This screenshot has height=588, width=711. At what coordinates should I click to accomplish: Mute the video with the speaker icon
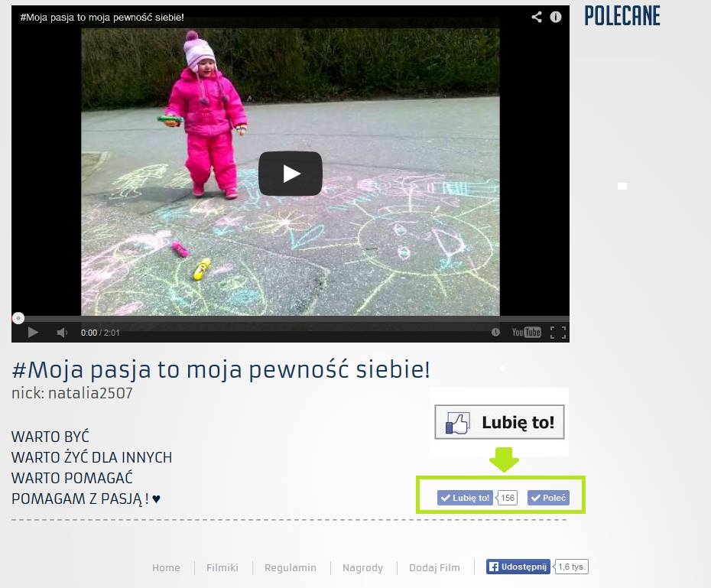[x=62, y=333]
